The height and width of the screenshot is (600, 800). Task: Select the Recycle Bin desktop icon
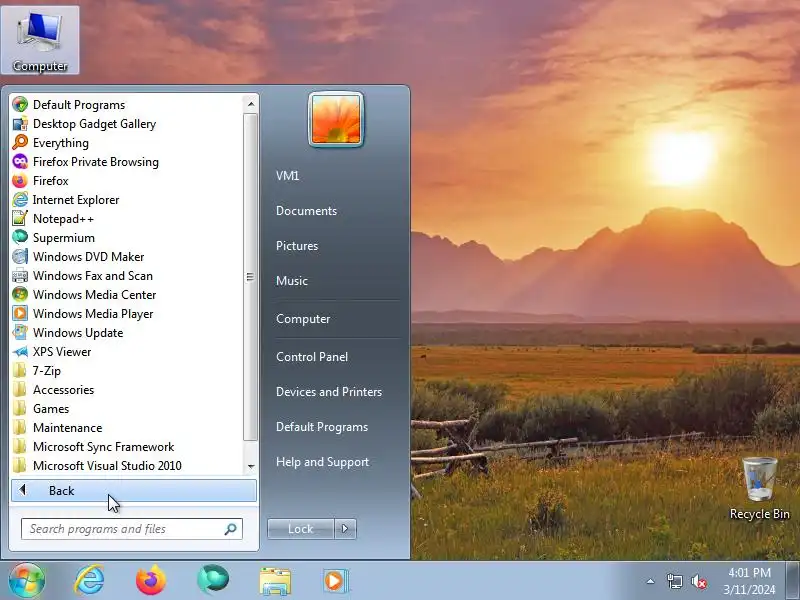click(760, 488)
